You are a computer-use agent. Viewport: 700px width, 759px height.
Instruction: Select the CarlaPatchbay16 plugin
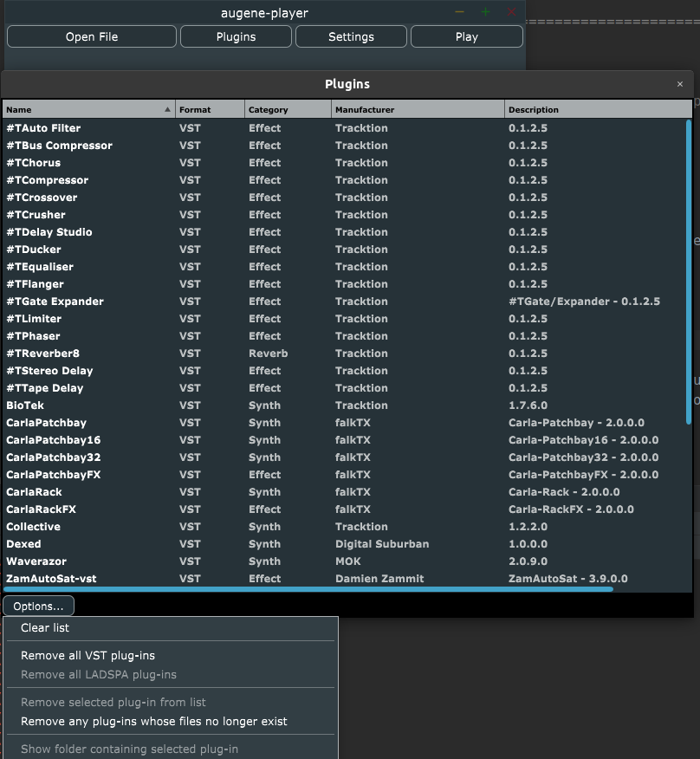tap(345, 440)
